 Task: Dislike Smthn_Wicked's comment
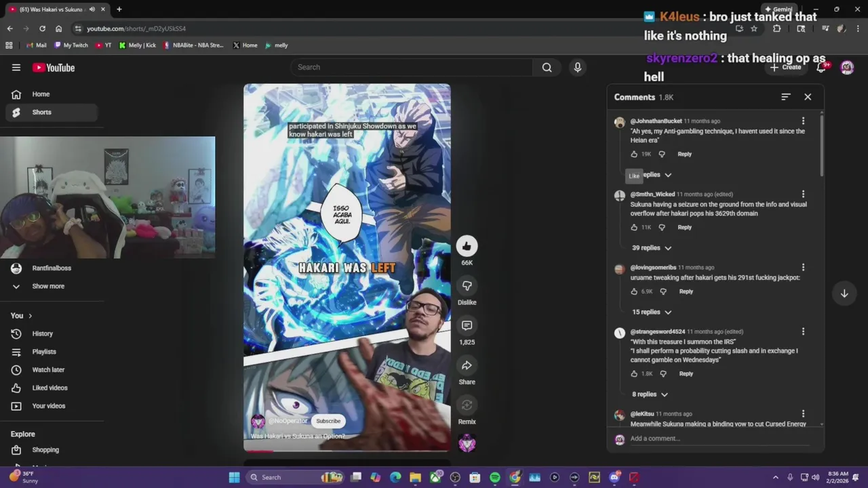pyautogui.click(x=662, y=227)
